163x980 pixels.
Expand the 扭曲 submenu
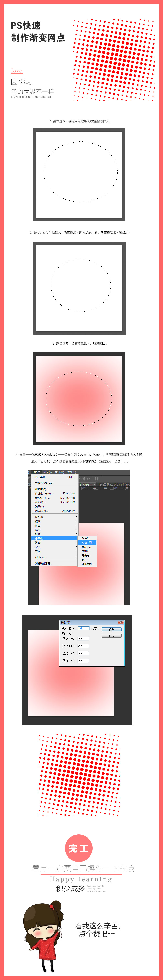click(x=54, y=525)
